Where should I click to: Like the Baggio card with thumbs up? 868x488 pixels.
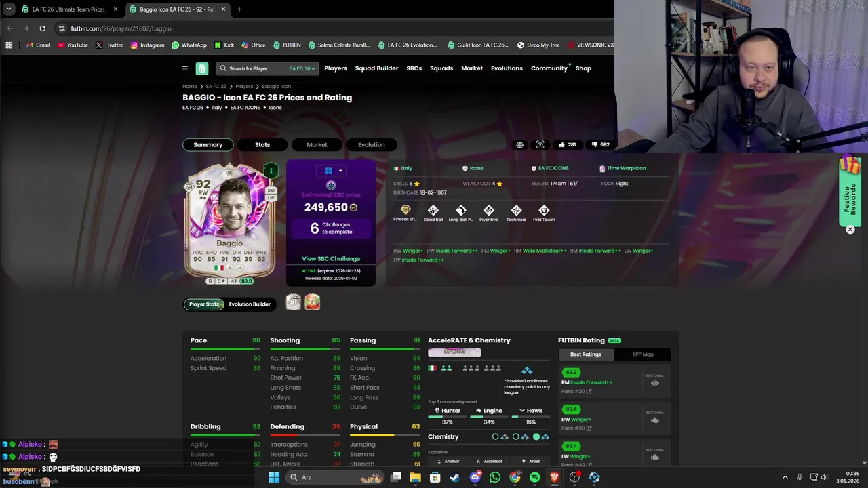[567, 144]
